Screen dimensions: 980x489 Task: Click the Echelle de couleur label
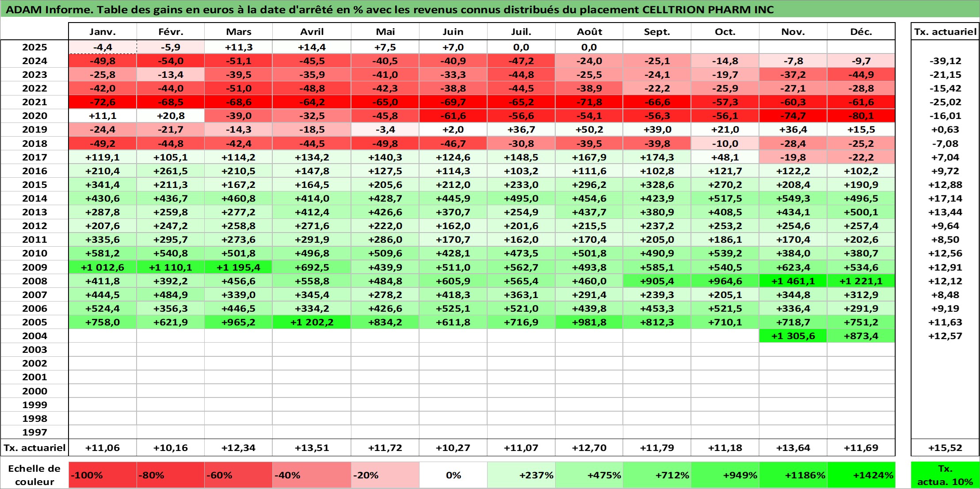tap(34, 475)
